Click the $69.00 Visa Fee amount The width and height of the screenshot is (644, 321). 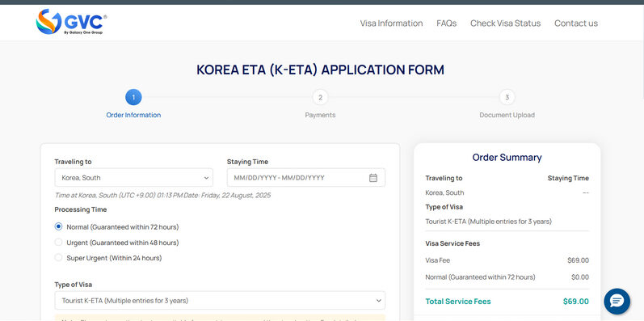[578, 260]
